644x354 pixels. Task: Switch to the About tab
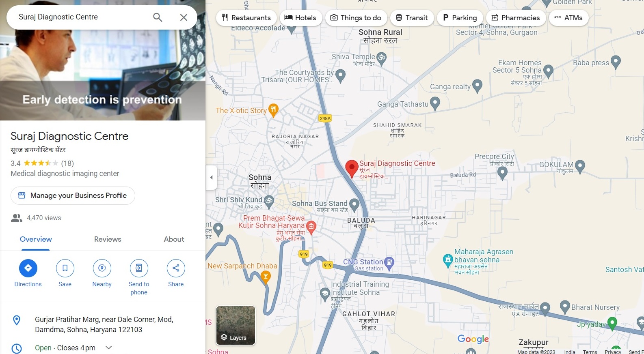[x=174, y=239]
